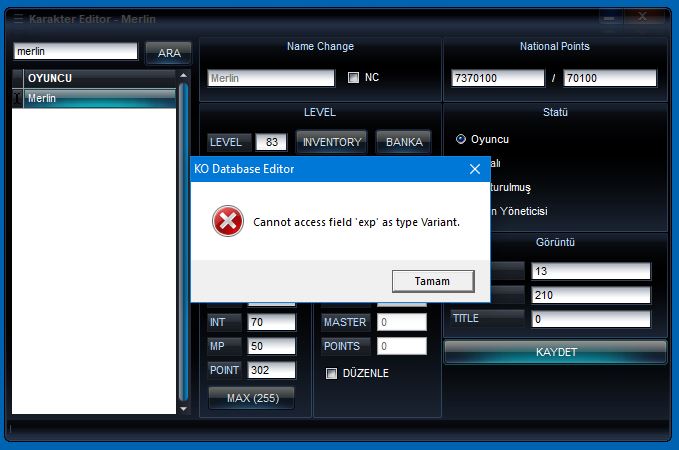Image resolution: width=679 pixels, height=450 pixels.
Task: Click the ARA search button
Action: (x=168, y=53)
